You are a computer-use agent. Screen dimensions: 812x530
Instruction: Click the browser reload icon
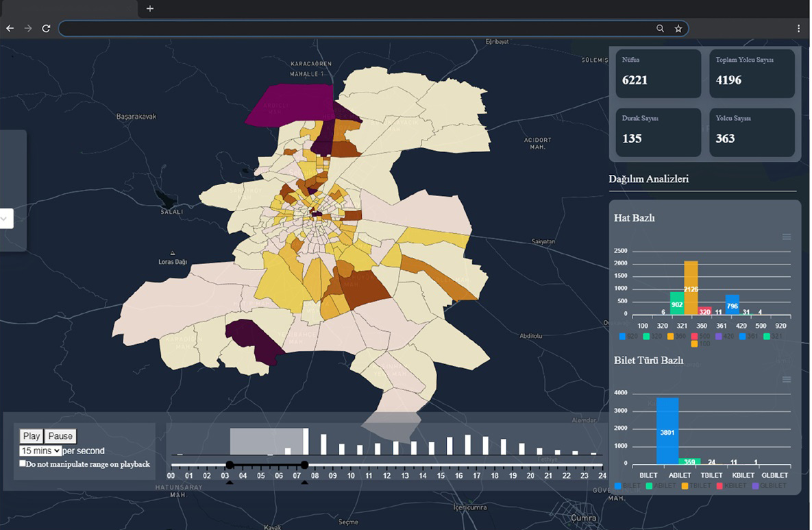coord(46,29)
